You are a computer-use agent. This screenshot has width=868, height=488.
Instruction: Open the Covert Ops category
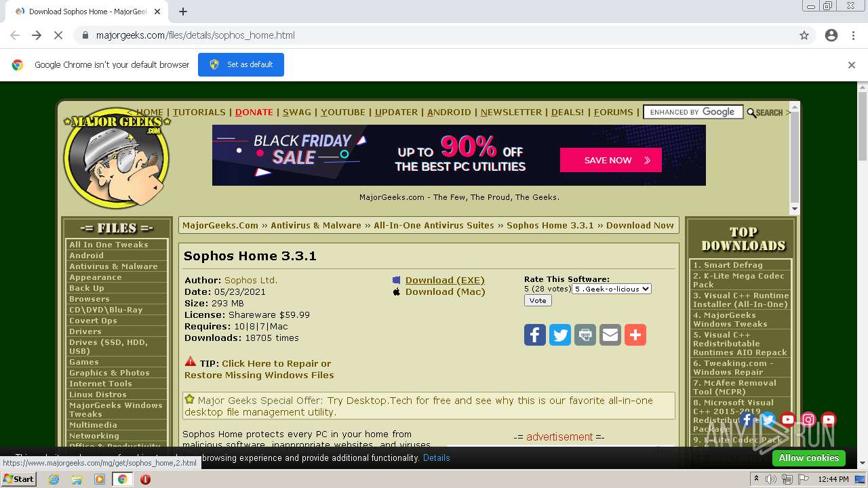tap(93, 321)
